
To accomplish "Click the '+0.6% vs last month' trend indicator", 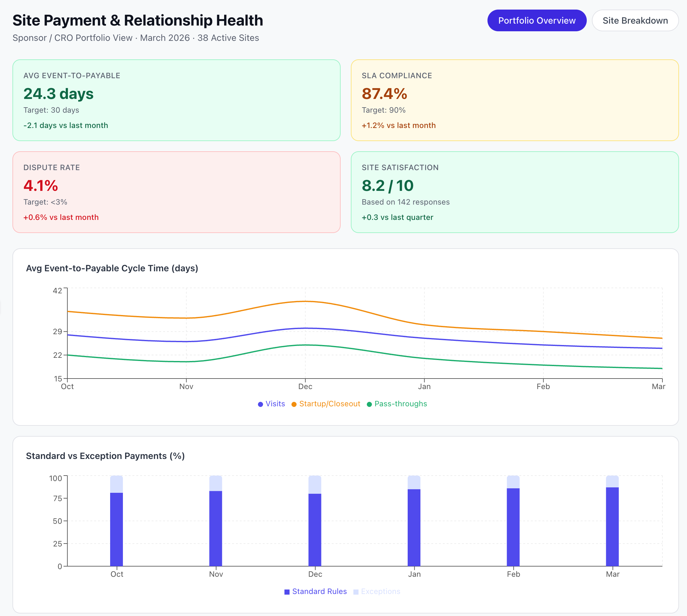I will pos(60,217).
